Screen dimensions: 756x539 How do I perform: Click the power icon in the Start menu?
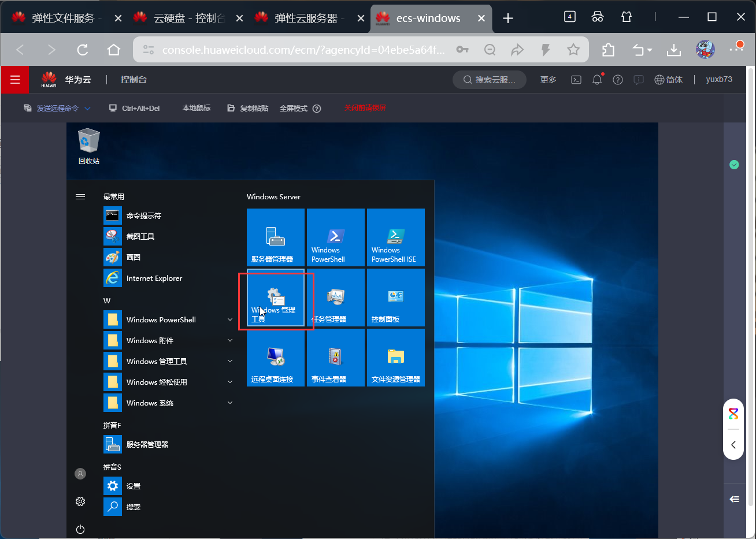(x=80, y=529)
